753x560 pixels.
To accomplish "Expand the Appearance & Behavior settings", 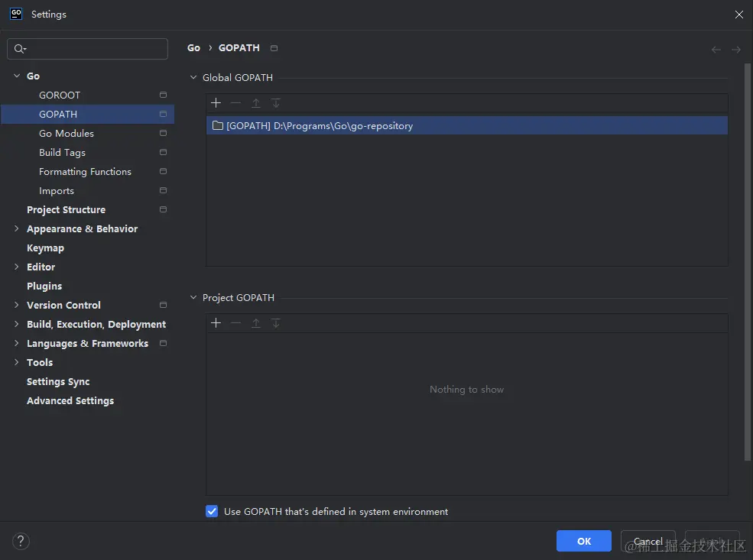I will click(17, 228).
